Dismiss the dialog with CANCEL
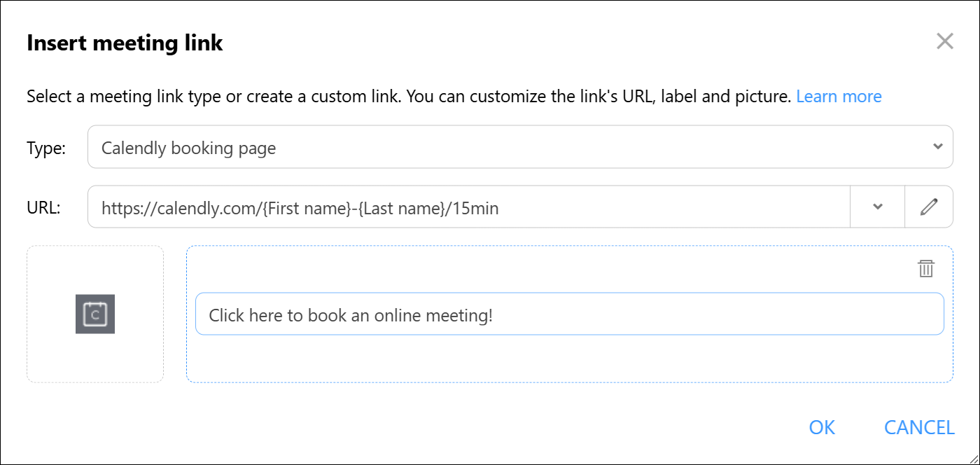 click(919, 427)
